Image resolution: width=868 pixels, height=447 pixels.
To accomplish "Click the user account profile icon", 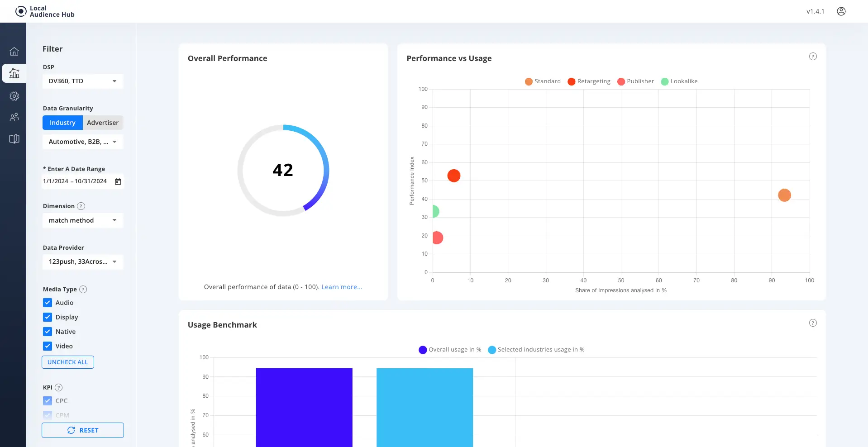I will pos(841,11).
